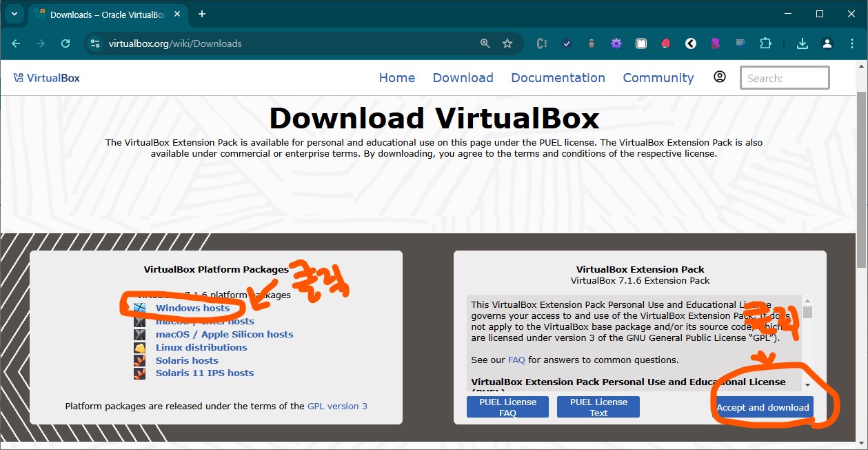Open the Community menu item
The height and width of the screenshot is (450, 868).
(658, 78)
